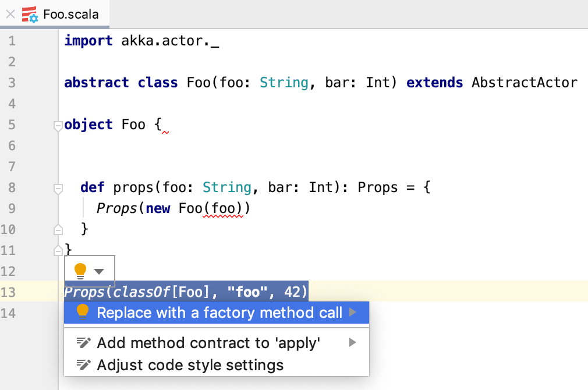This screenshot has width=588, height=390.
Task: Collapse the 'def props' method fold marker
Action: (x=58, y=188)
